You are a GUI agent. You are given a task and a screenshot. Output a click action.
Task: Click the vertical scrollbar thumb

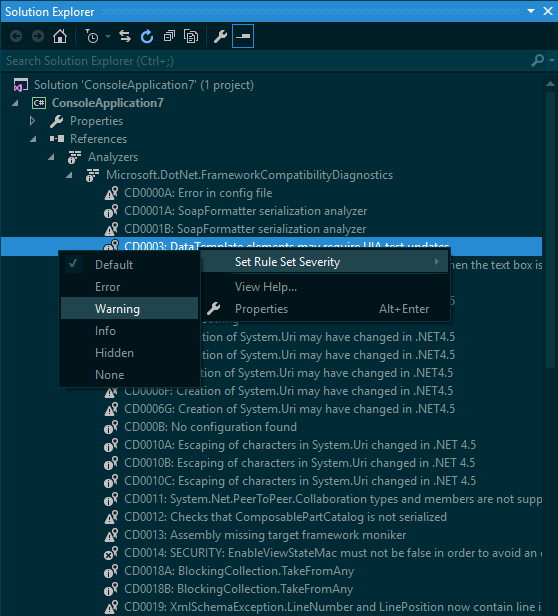click(550, 229)
